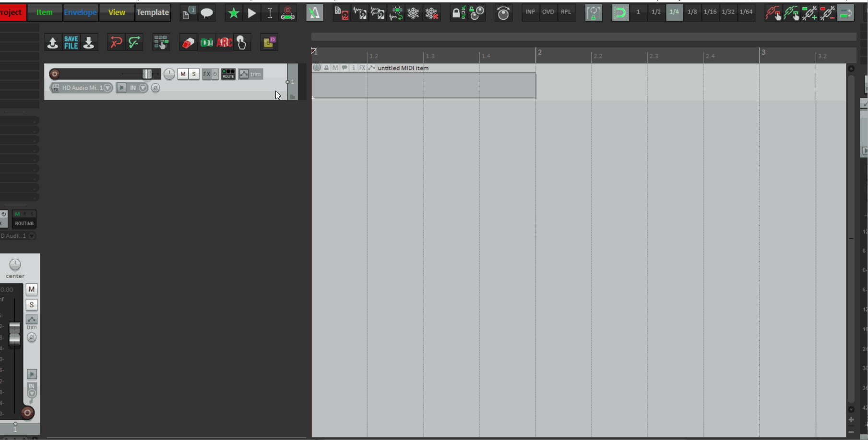Click the play arrow icon in the top toolbar
Screen dimensions: 868x440
pos(252,13)
